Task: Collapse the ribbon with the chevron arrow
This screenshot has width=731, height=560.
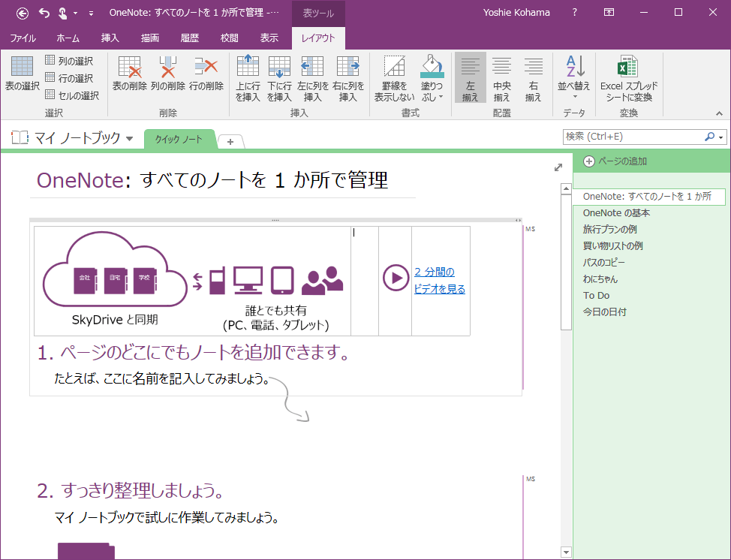Action: click(x=718, y=113)
